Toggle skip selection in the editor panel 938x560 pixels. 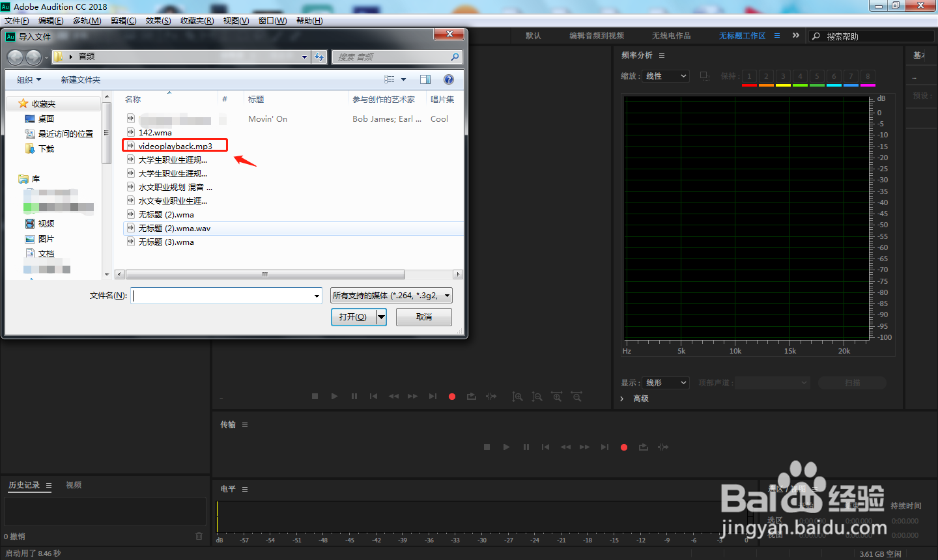tap(491, 396)
